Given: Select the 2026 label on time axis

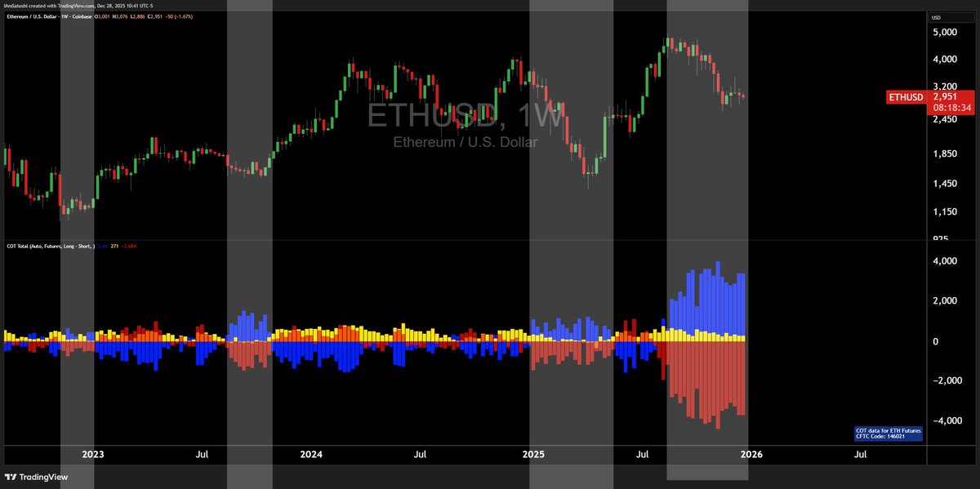Looking at the screenshot, I should point(751,454).
